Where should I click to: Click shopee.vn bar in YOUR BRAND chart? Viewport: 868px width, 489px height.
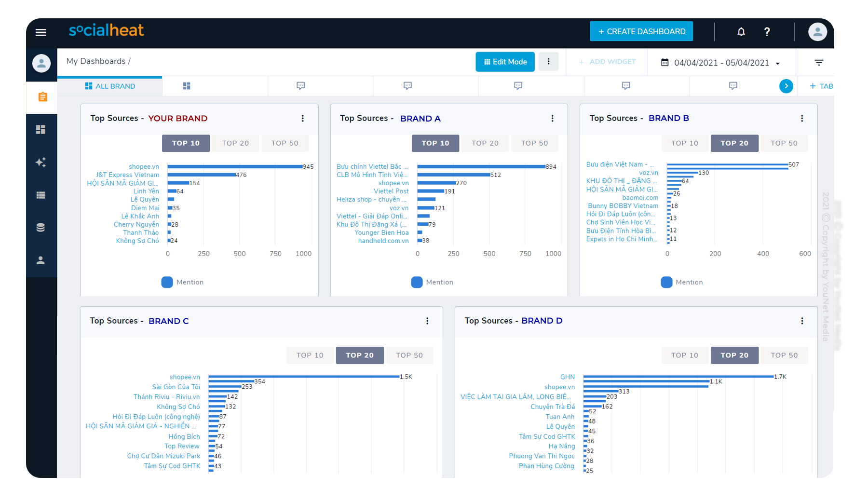coord(235,166)
